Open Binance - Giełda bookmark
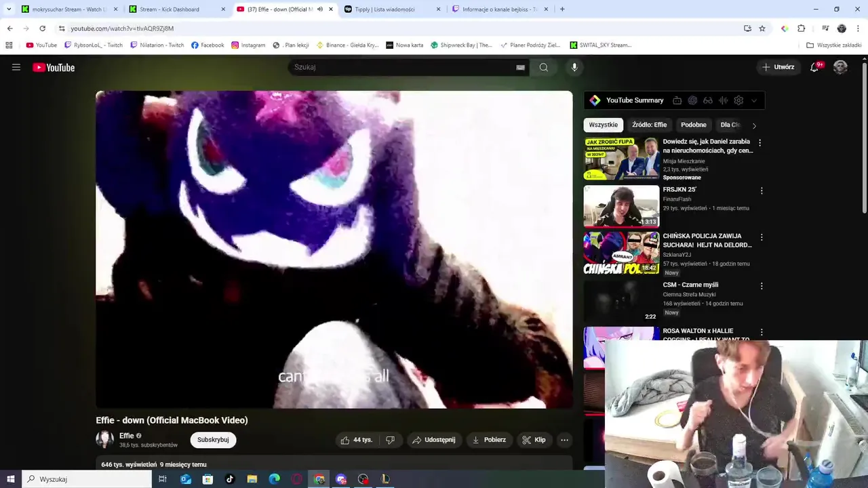 click(x=348, y=45)
